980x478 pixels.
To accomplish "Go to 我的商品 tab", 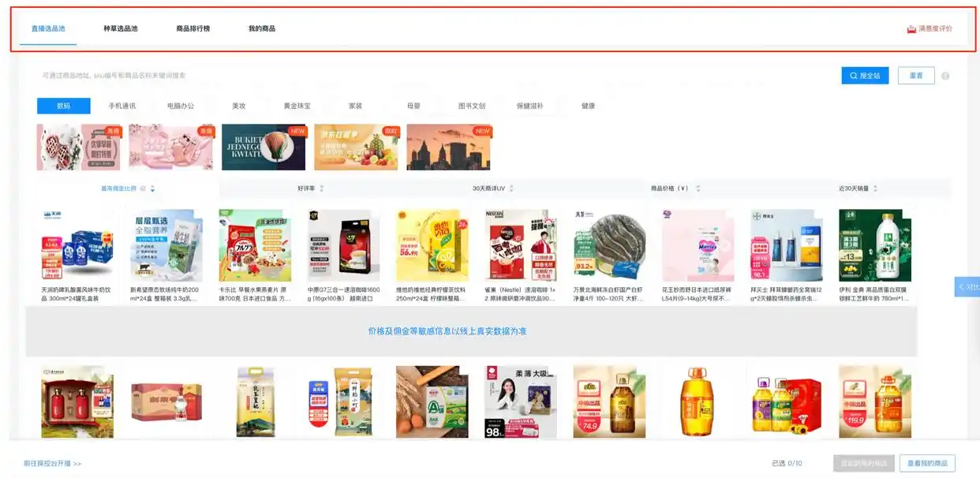I will pyautogui.click(x=262, y=28).
